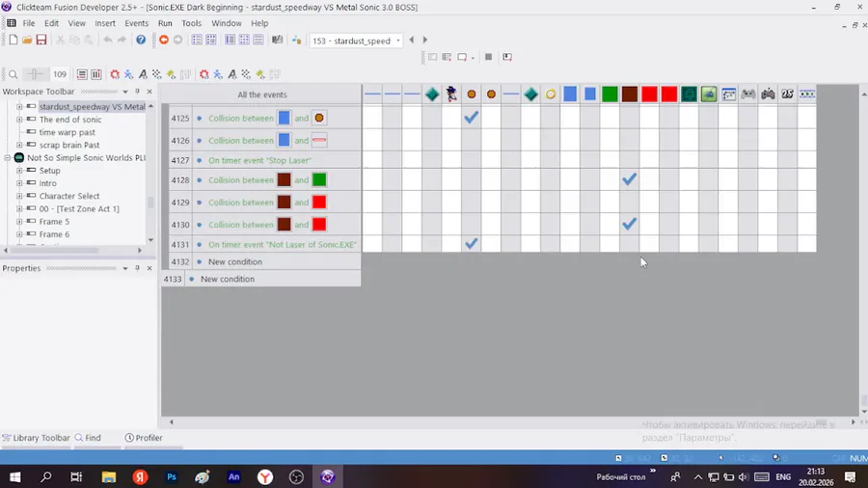
Task: Click the green square object header
Action: (610, 95)
